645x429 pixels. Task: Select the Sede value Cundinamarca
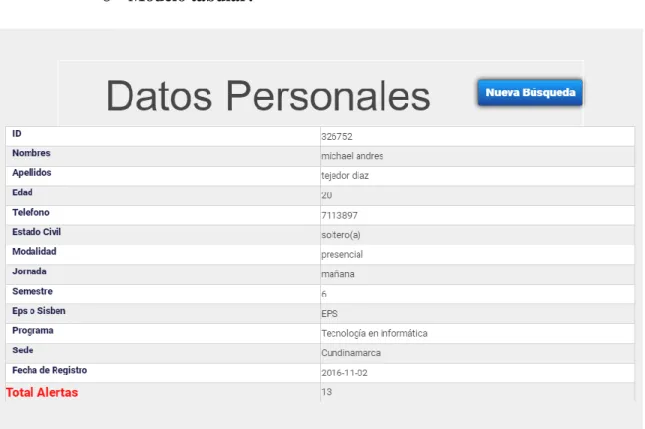click(351, 353)
